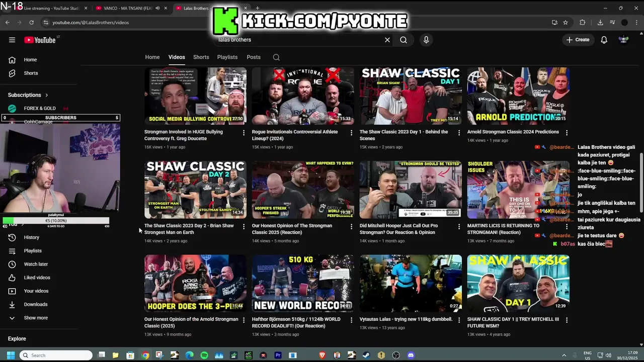This screenshot has width=644, height=362.
Task: Open 'MARTINS LICIS IS RETURNING TO STRONGMAN' title
Action: 503,229
